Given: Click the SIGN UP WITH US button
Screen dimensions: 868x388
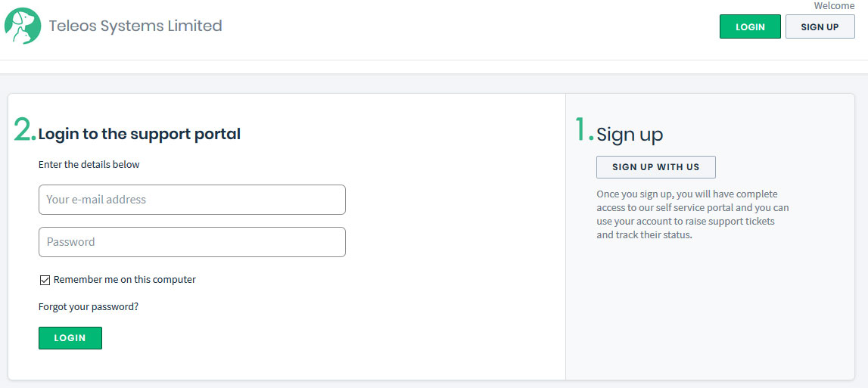Looking at the screenshot, I should click(x=655, y=167).
